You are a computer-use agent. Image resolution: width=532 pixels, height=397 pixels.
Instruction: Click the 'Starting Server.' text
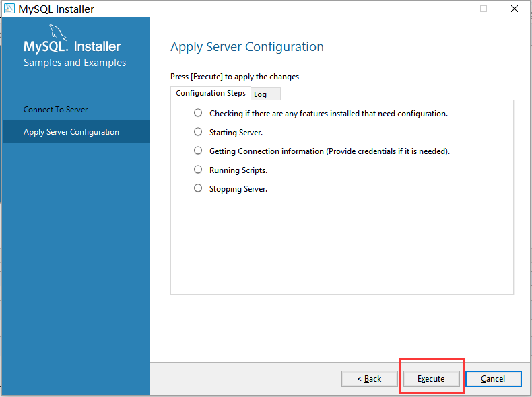point(236,133)
